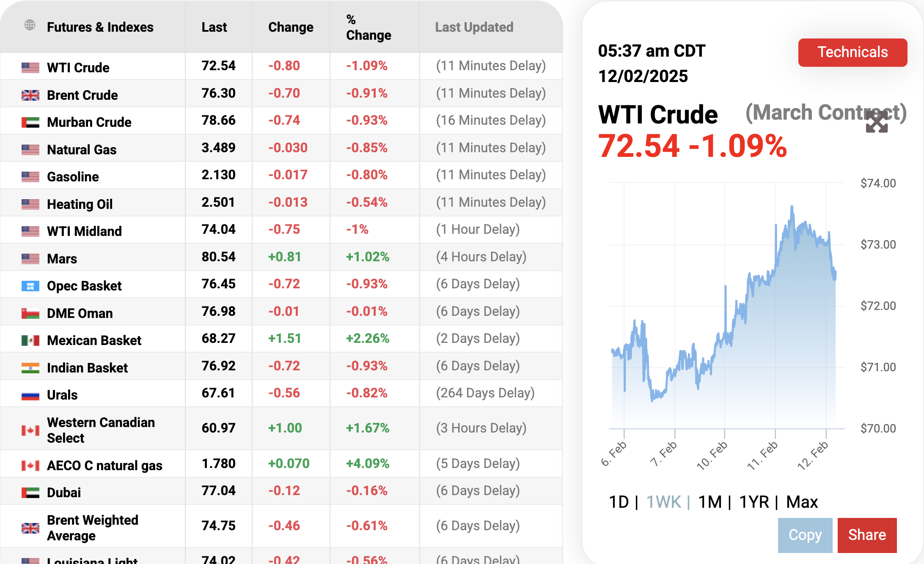Click the UK flag beside Brent Crude

(30, 95)
